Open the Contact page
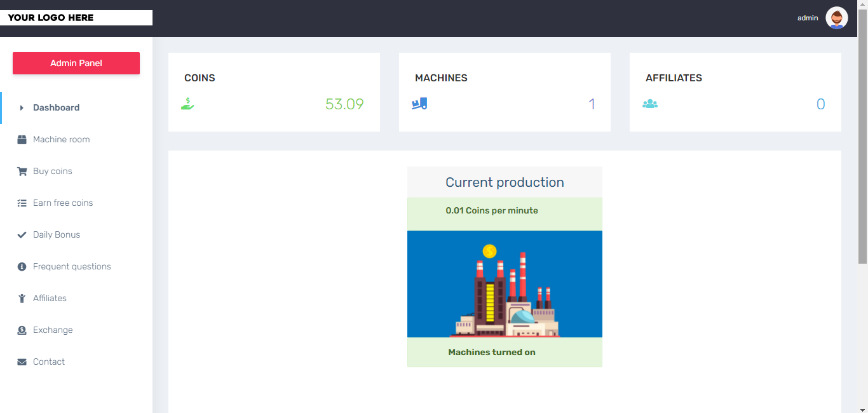Screen dimensions: 868x413 [x=76, y=362]
